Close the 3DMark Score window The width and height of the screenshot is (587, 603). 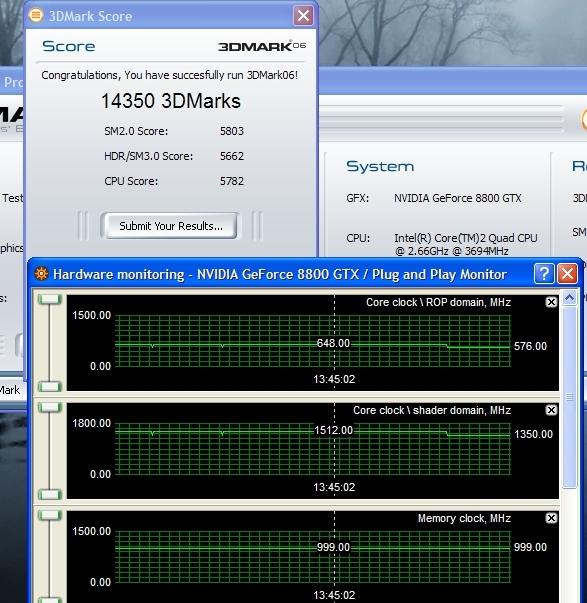coord(303,16)
